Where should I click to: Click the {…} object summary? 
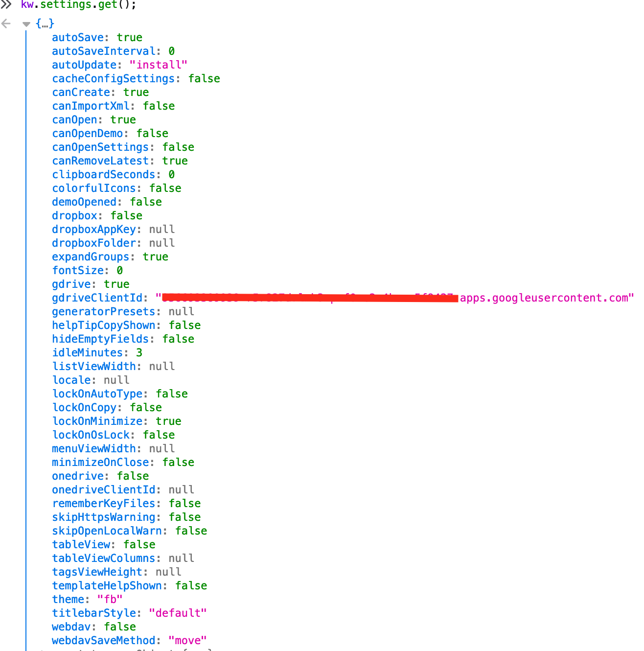click(x=44, y=23)
